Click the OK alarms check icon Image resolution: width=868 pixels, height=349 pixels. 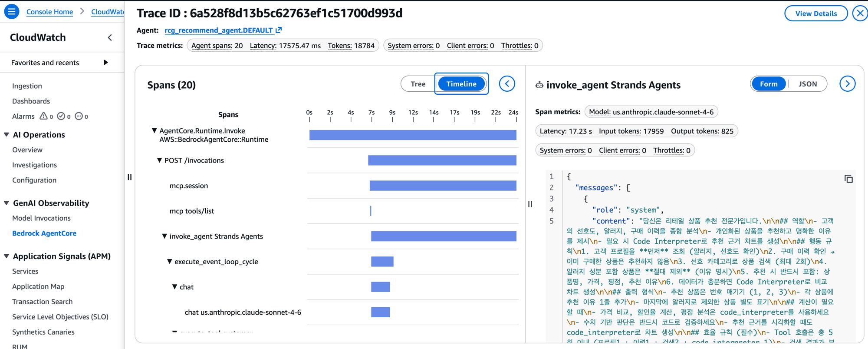(x=61, y=116)
